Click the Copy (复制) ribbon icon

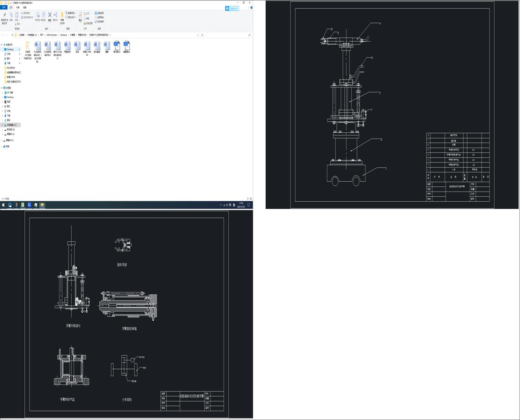[x=11, y=16]
